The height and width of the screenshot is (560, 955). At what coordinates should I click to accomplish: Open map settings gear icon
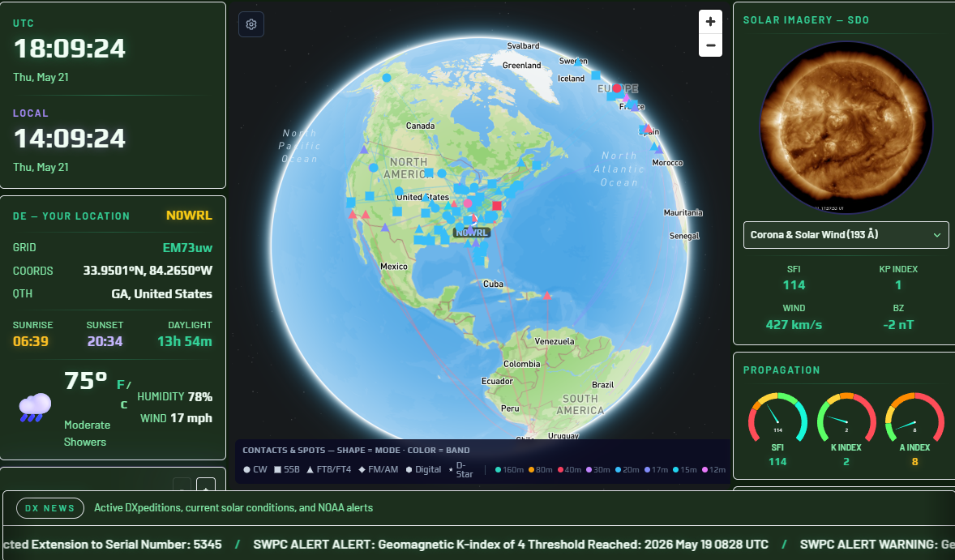[251, 24]
